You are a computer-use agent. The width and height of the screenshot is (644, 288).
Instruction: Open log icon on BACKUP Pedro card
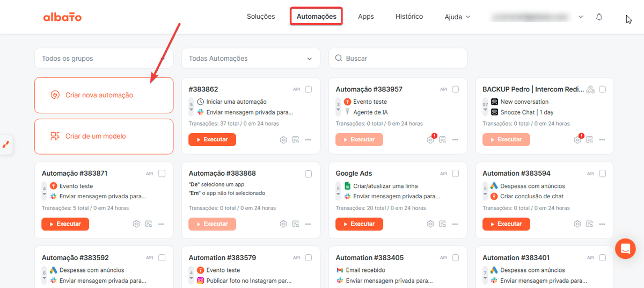(x=590, y=140)
